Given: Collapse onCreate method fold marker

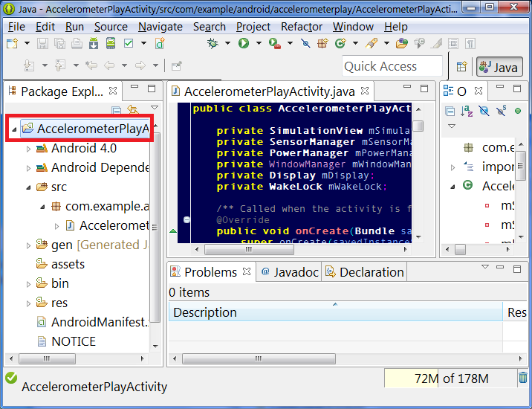Looking at the screenshot, I should [x=186, y=220].
